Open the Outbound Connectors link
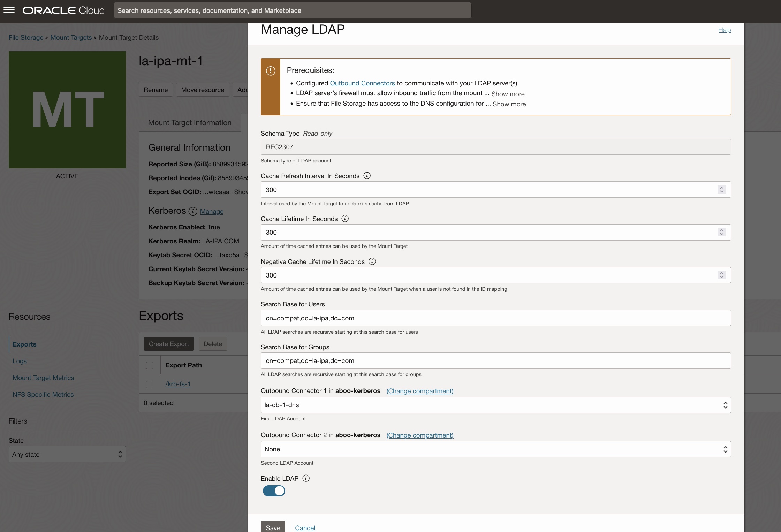The height and width of the screenshot is (532, 781). click(x=363, y=83)
